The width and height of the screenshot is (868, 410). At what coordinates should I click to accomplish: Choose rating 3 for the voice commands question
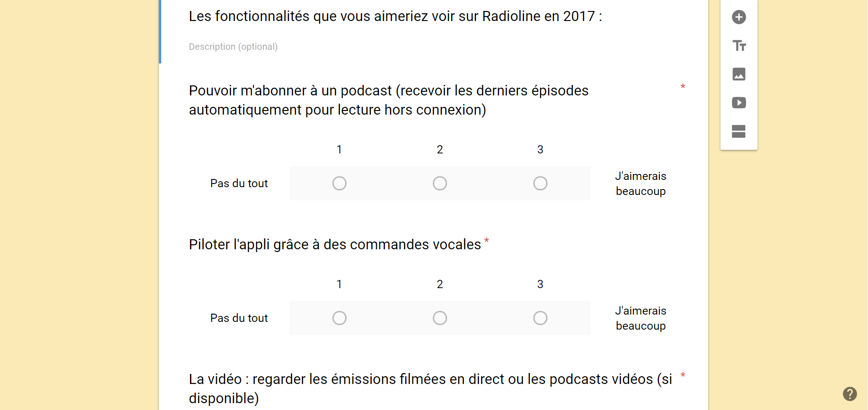(540, 318)
